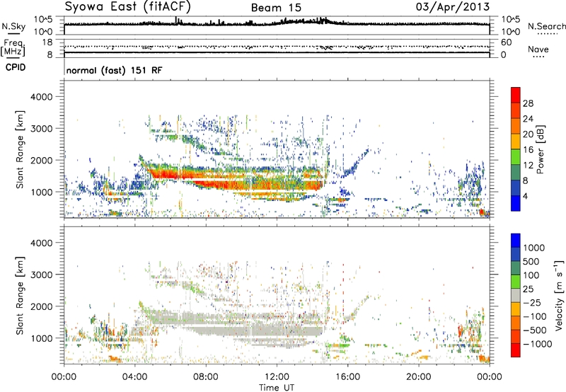
Task: Click '60' on the Nave axis
Action: coord(507,42)
